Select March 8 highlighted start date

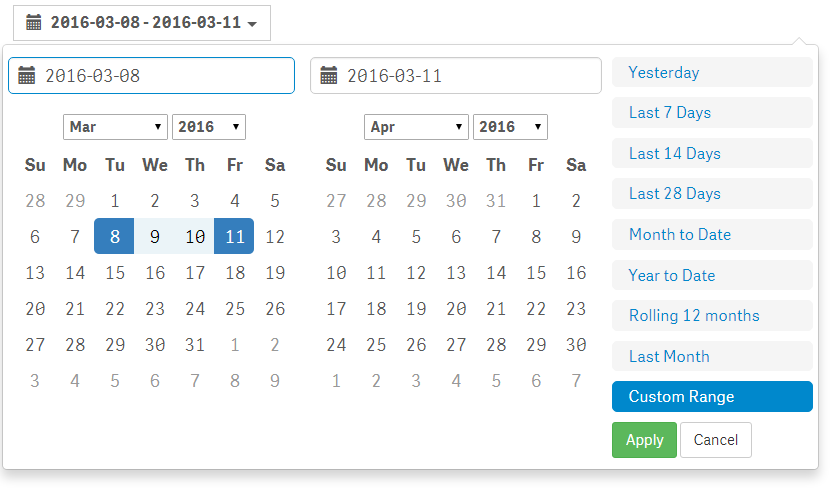pyautogui.click(x=114, y=236)
